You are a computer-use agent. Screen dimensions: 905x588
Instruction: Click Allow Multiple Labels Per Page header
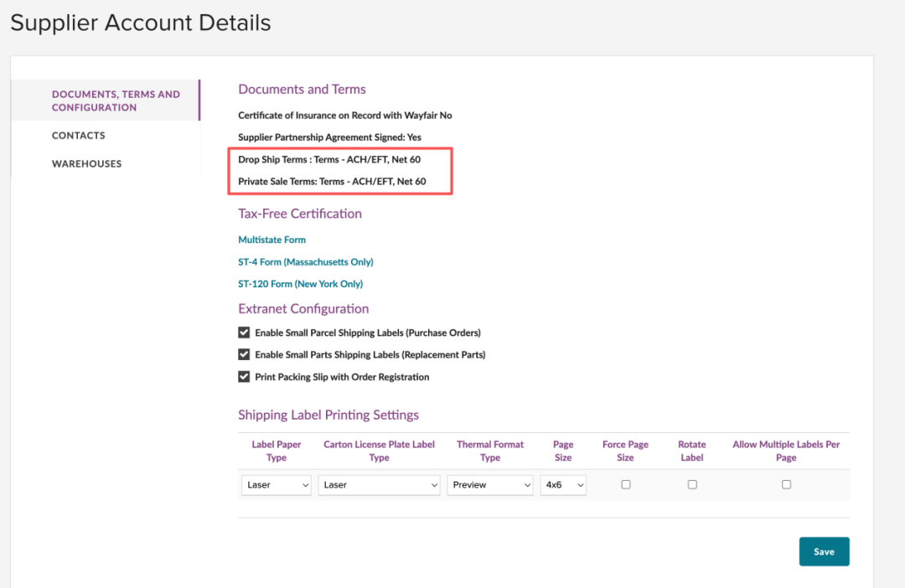pyautogui.click(x=786, y=451)
